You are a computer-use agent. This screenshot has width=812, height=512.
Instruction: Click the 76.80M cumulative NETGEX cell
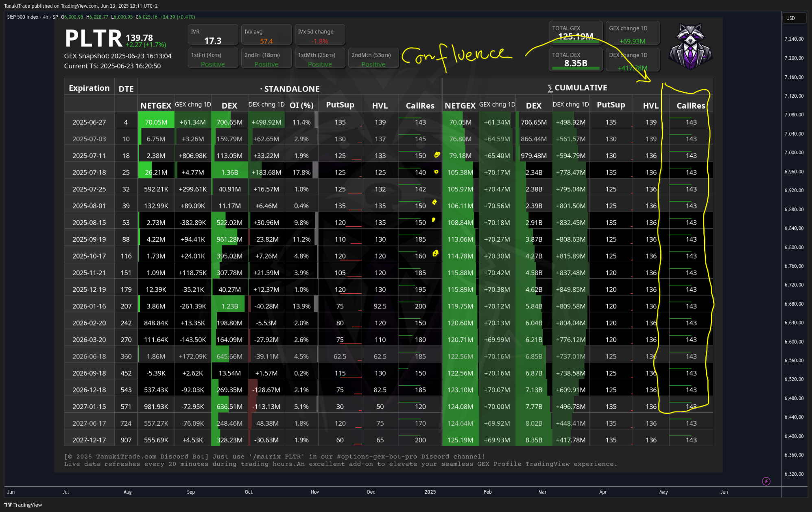click(460, 139)
